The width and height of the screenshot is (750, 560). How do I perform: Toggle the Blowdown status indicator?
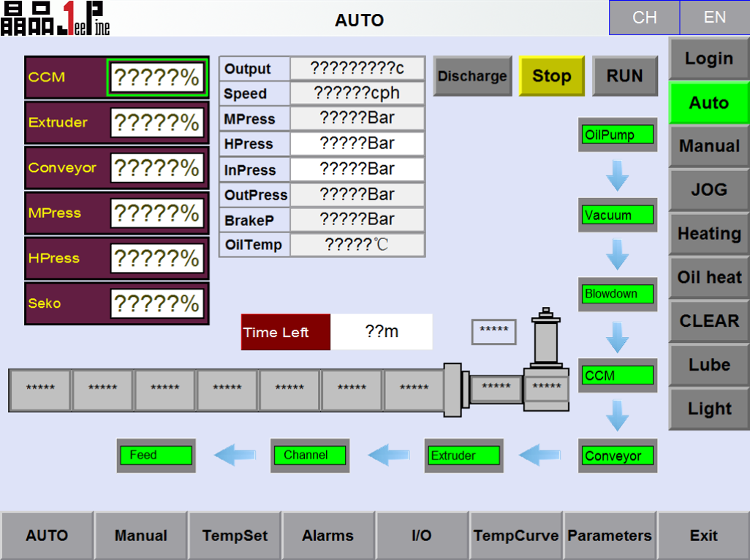(617, 295)
